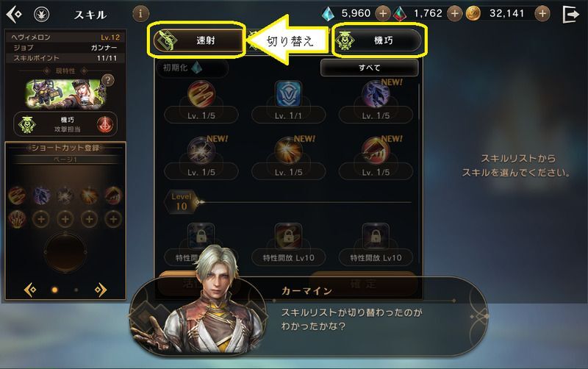Select the 速射 trait tab

tap(196, 40)
